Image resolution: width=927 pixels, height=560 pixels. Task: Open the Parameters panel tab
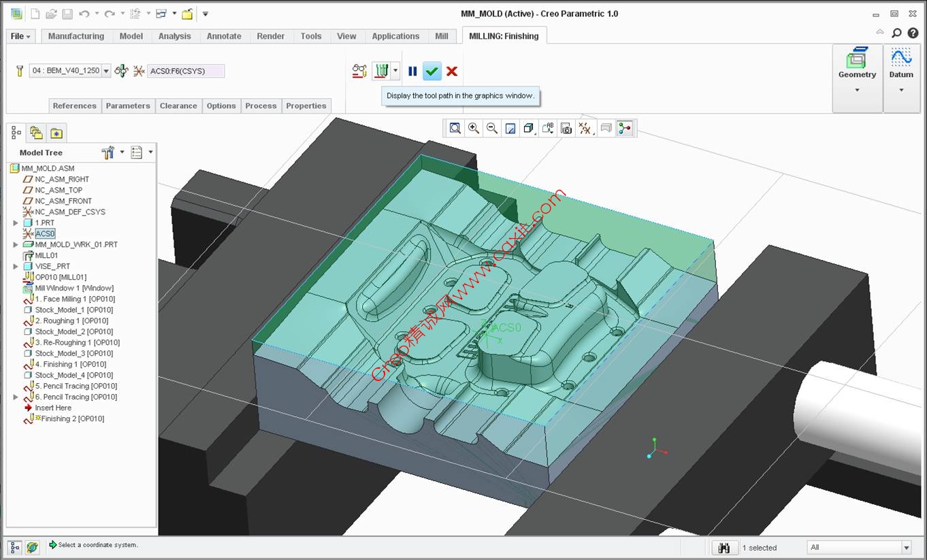[128, 106]
